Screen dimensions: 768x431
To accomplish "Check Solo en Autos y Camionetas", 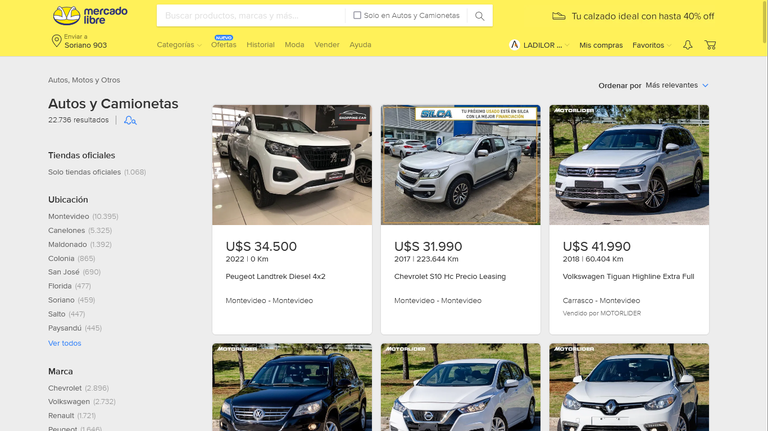I will 357,15.
